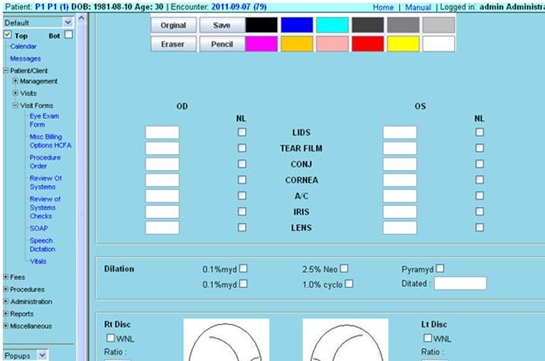545x361 pixels.
Task: Select the yellow color swatch
Action: 403,44
